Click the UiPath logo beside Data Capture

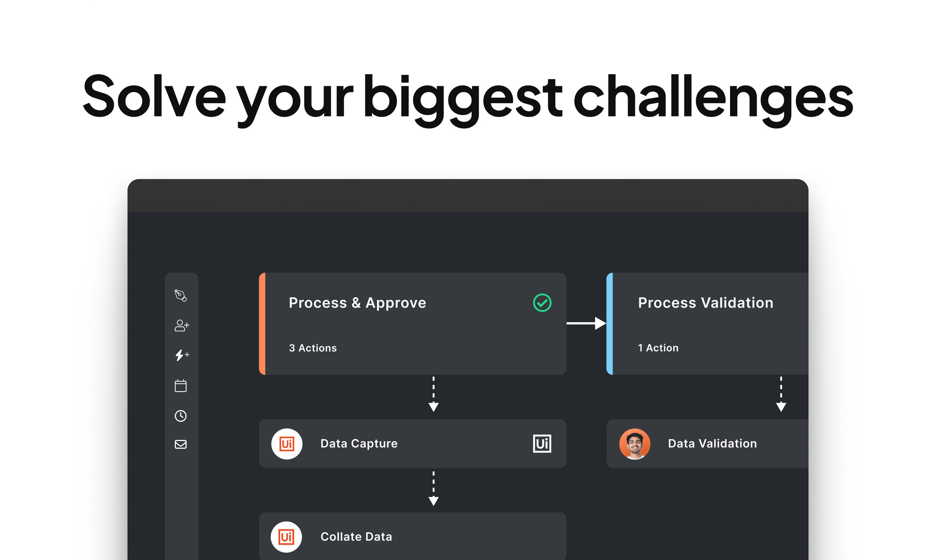point(287,444)
